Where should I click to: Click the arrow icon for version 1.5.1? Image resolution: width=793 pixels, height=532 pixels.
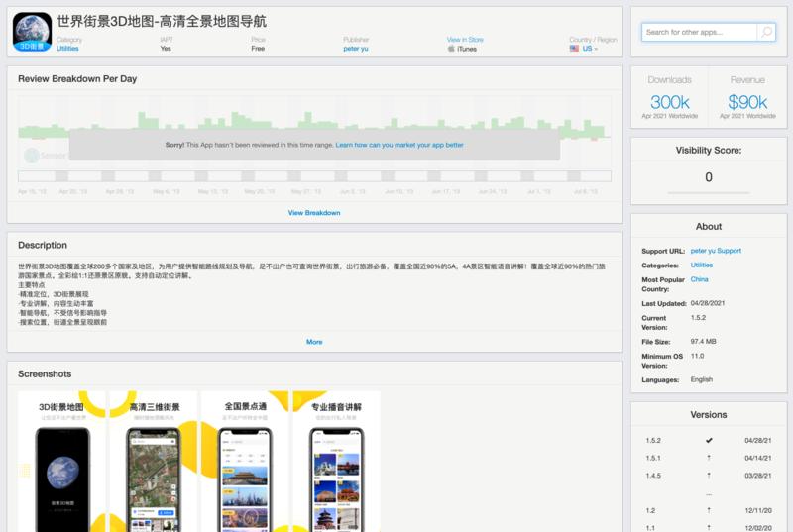click(708, 457)
